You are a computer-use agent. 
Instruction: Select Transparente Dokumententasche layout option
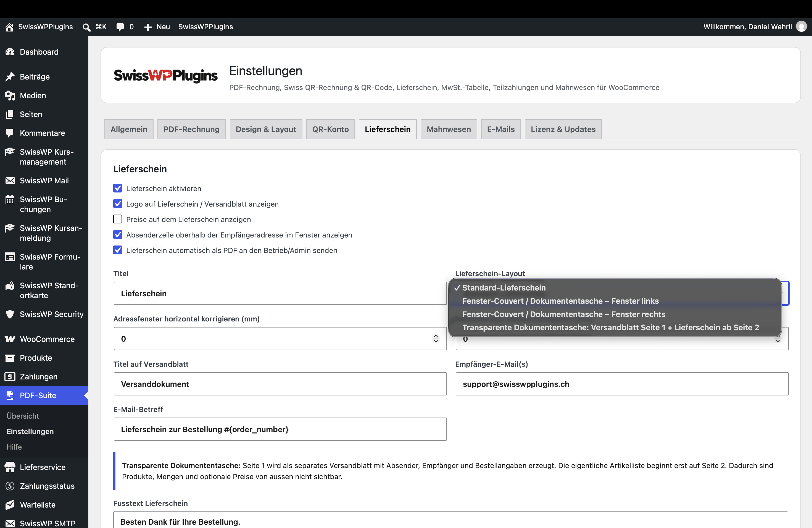click(615, 328)
